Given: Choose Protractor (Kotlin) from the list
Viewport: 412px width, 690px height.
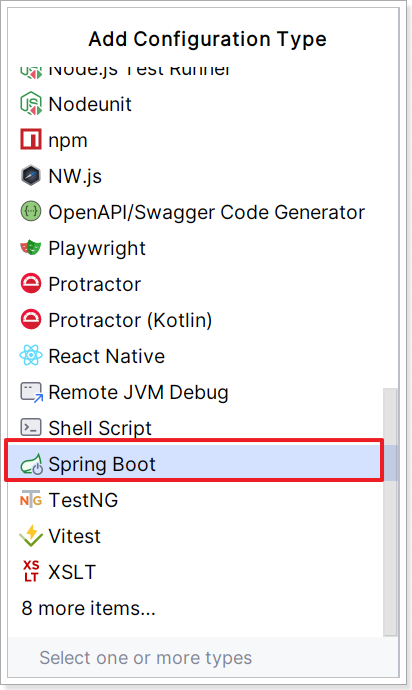Looking at the screenshot, I should 195,320.
